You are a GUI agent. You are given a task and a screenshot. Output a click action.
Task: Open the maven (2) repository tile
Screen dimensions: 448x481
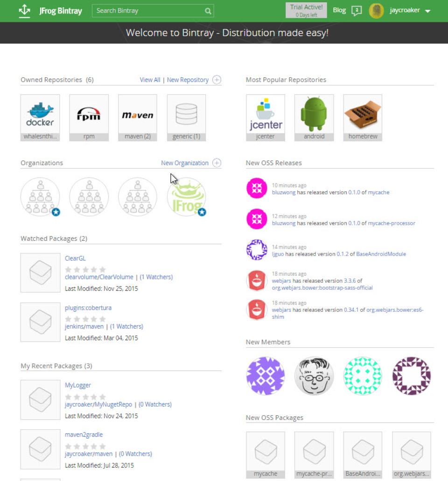coord(138,118)
